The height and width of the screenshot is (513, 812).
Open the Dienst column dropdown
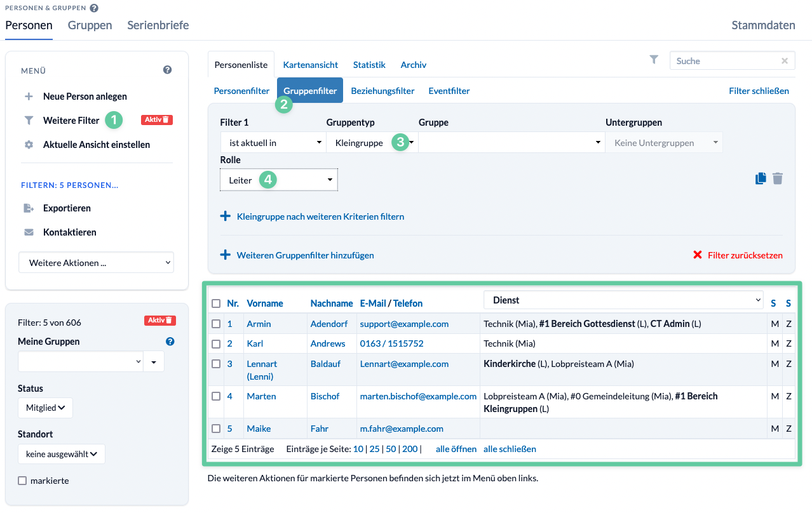click(623, 300)
